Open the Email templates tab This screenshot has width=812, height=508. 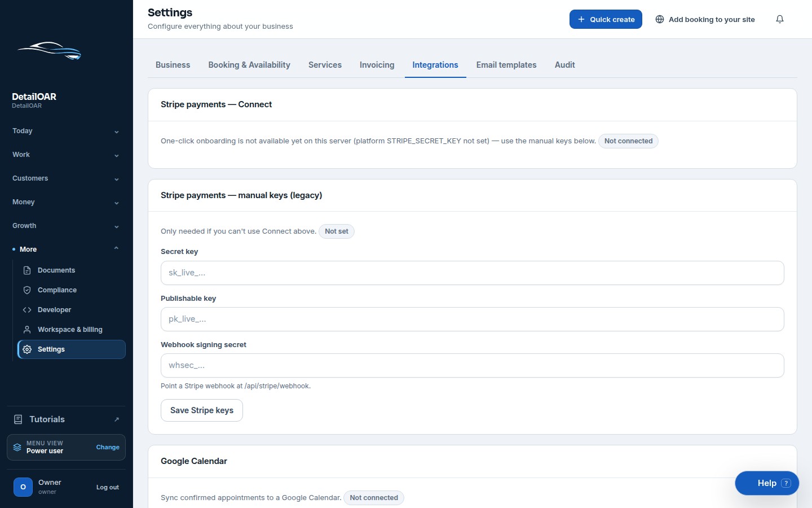pyautogui.click(x=506, y=65)
